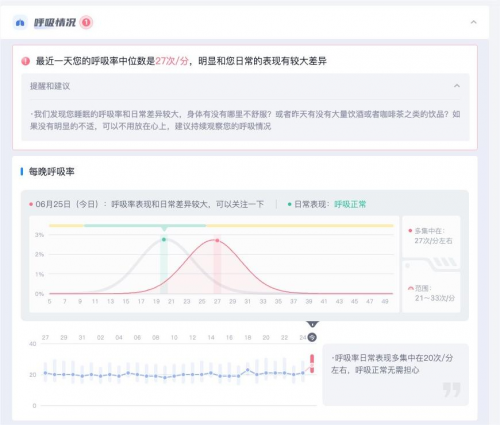Click the 呼吸正常 green status text
Screen dimensions: 500x425
point(350,204)
